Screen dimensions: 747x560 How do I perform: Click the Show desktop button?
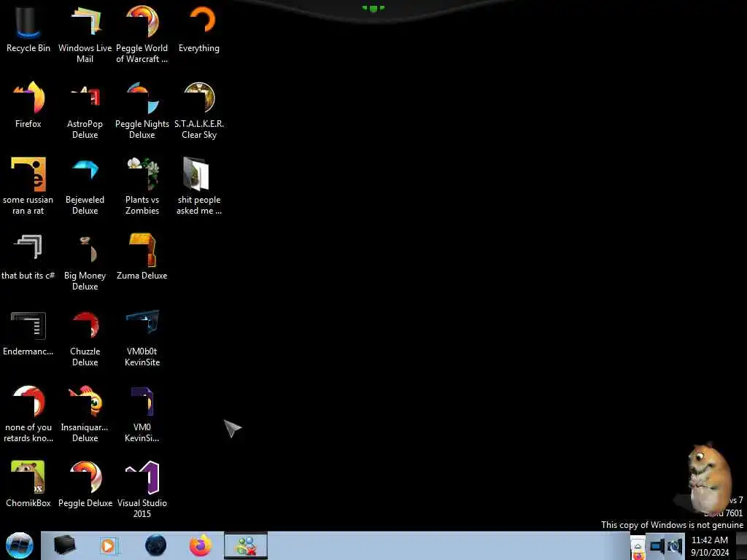[x=741, y=545]
